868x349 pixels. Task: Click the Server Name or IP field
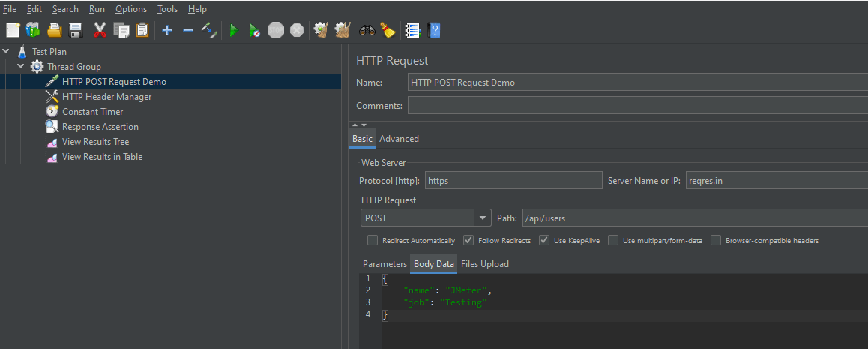tap(776, 180)
